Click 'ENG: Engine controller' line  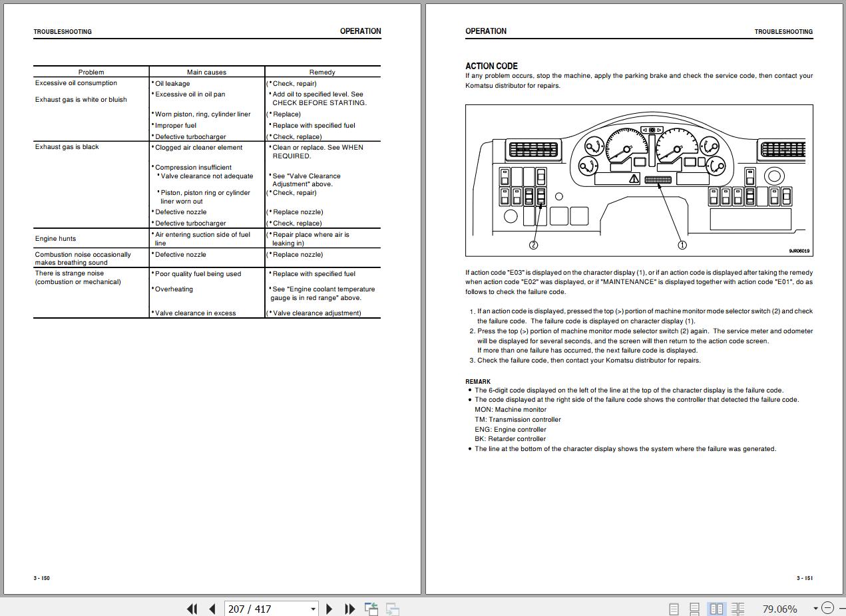pos(510,430)
